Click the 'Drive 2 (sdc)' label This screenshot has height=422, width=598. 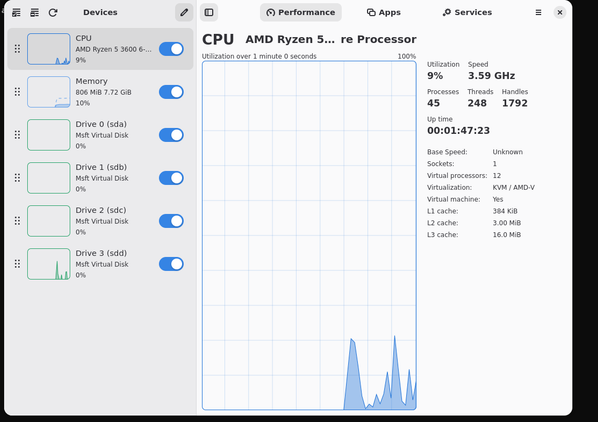pos(101,210)
